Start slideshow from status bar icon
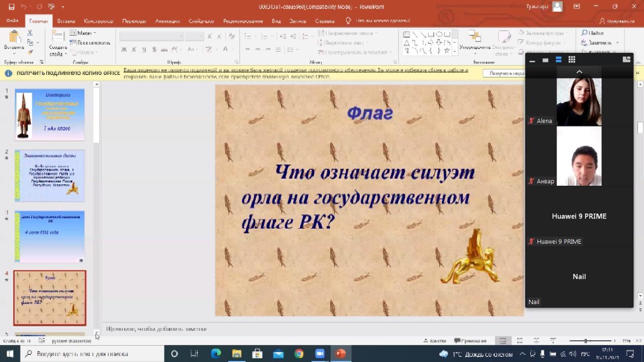This screenshot has width=644, height=362. [553, 341]
